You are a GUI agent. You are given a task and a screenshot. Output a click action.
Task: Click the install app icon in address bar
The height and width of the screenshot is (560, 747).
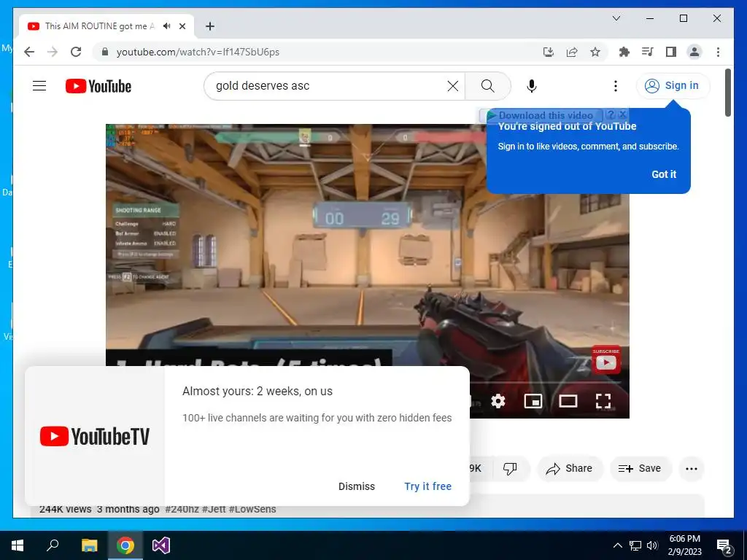(x=549, y=52)
